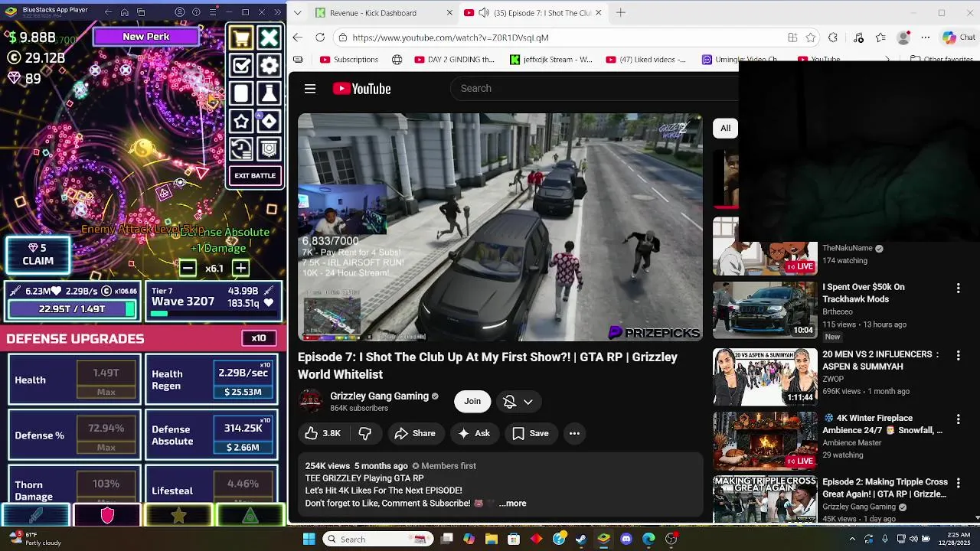Open Windows Start menu
This screenshot has height=551, width=980.
click(309, 539)
